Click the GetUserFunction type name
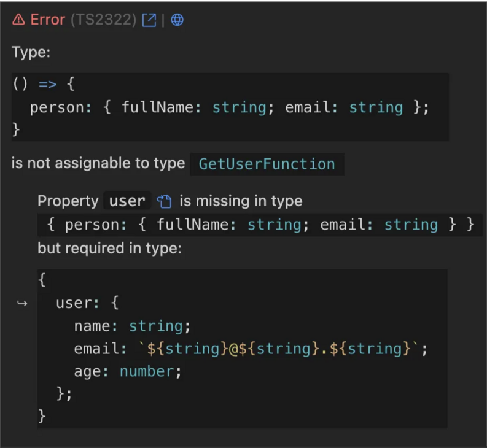Image resolution: width=487 pixels, height=448 pixels. (267, 164)
